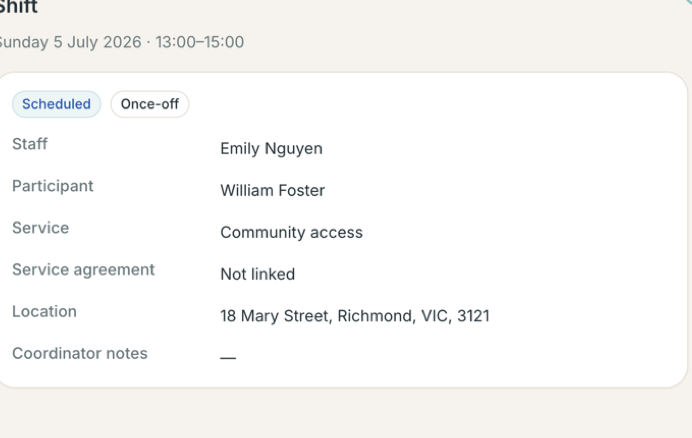The width and height of the screenshot is (692, 438).
Task: Click the Participant field label
Action: click(53, 186)
